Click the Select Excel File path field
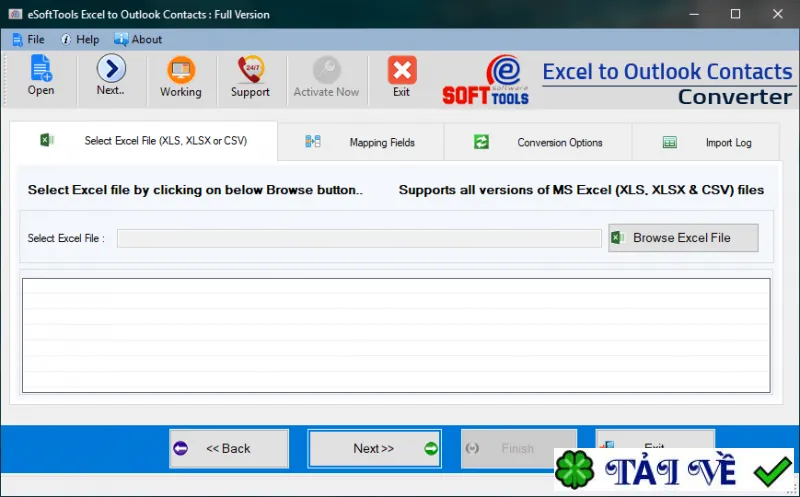Viewport: 800px width, 497px height. [359, 238]
